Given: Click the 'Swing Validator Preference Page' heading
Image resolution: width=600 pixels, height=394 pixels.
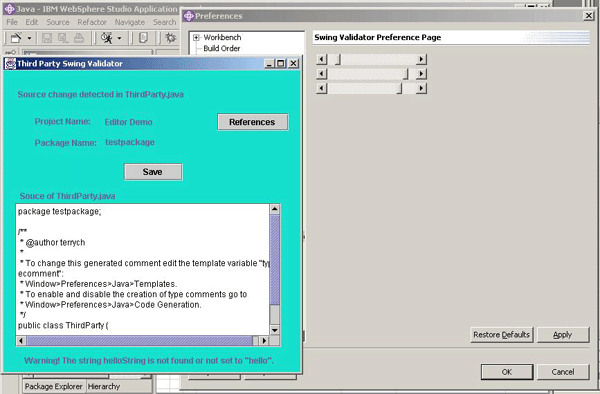Looking at the screenshot, I should [378, 37].
